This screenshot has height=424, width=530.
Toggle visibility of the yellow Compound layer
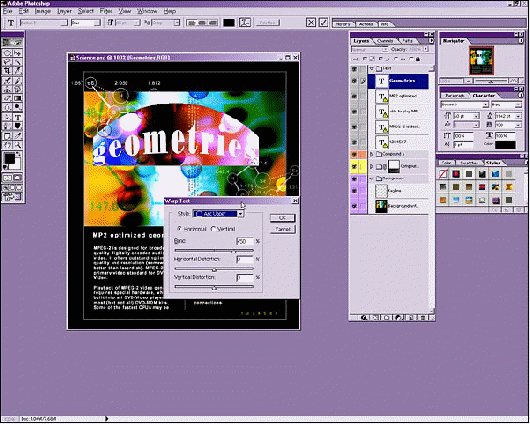pos(354,166)
